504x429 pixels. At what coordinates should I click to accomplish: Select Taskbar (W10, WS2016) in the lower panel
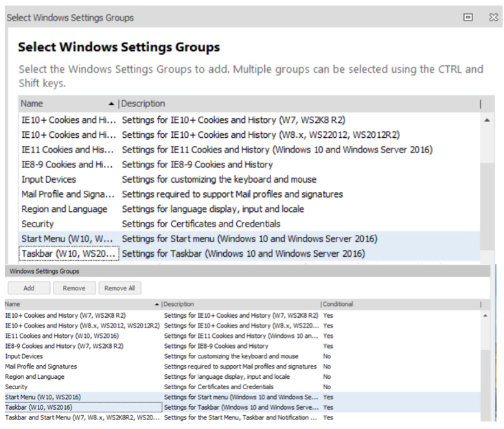(242, 408)
